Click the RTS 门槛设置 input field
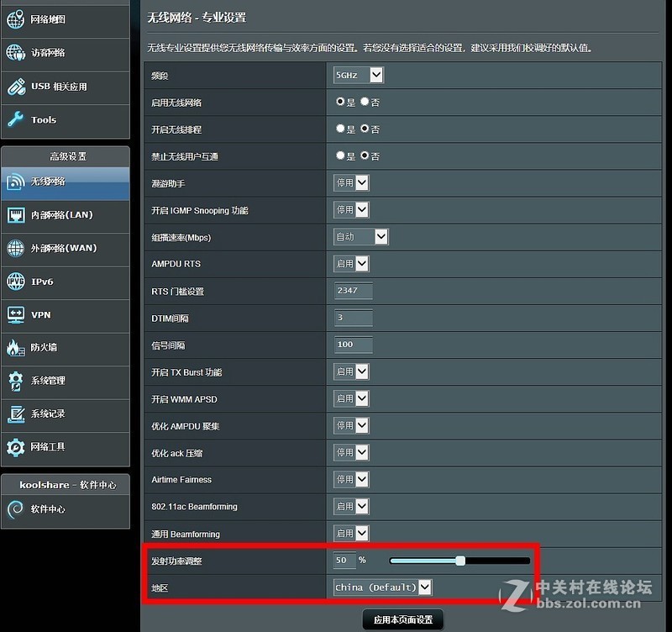Viewport: 672px width, 632px height. click(x=352, y=291)
